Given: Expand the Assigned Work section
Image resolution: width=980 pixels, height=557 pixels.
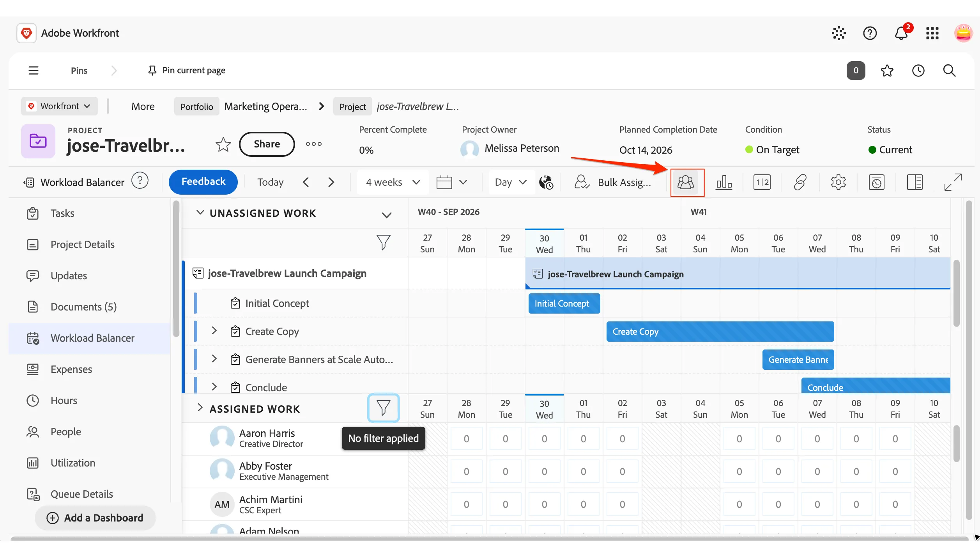Looking at the screenshot, I should click(x=200, y=408).
